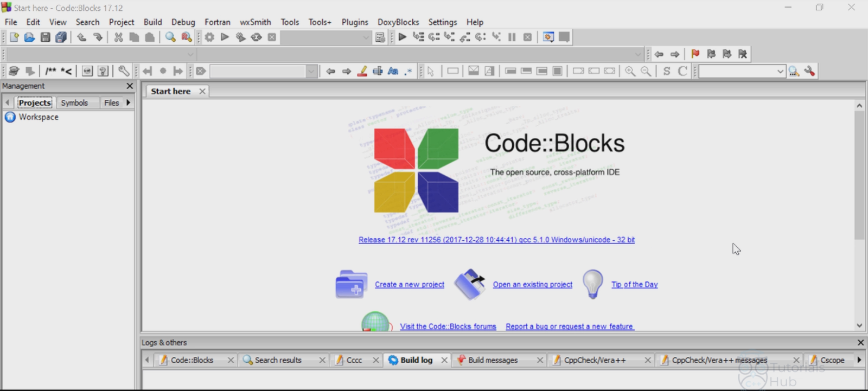This screenshot has height=391, width=868.
Task: Select the Build messages tab
Action: click(493, 360)
